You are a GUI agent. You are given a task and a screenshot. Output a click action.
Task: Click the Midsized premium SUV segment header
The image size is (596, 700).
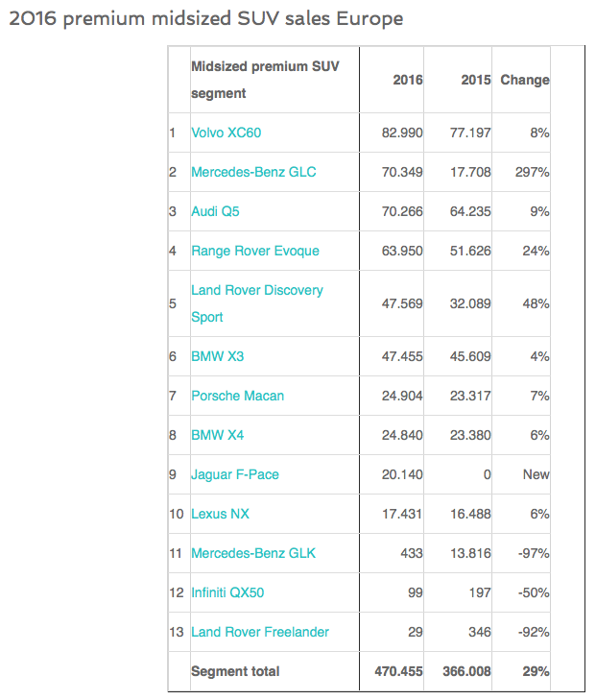265,80
